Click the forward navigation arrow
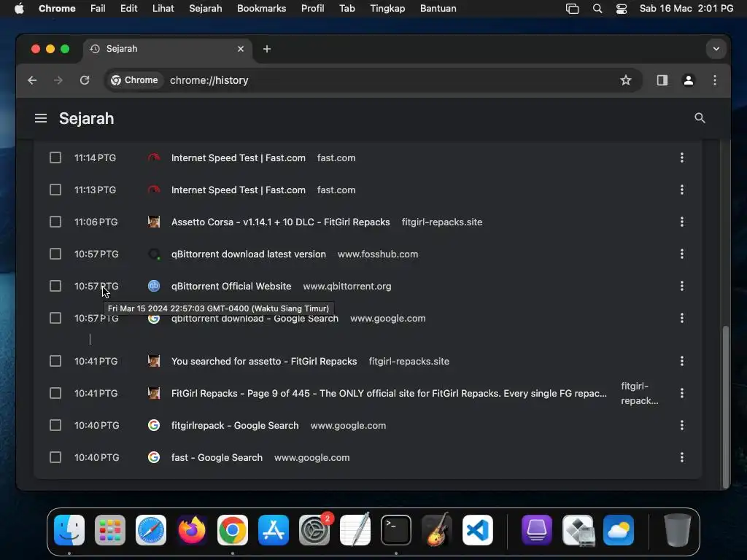The height and width of the screenshot is (560, 747). click(x=58, y=80)
